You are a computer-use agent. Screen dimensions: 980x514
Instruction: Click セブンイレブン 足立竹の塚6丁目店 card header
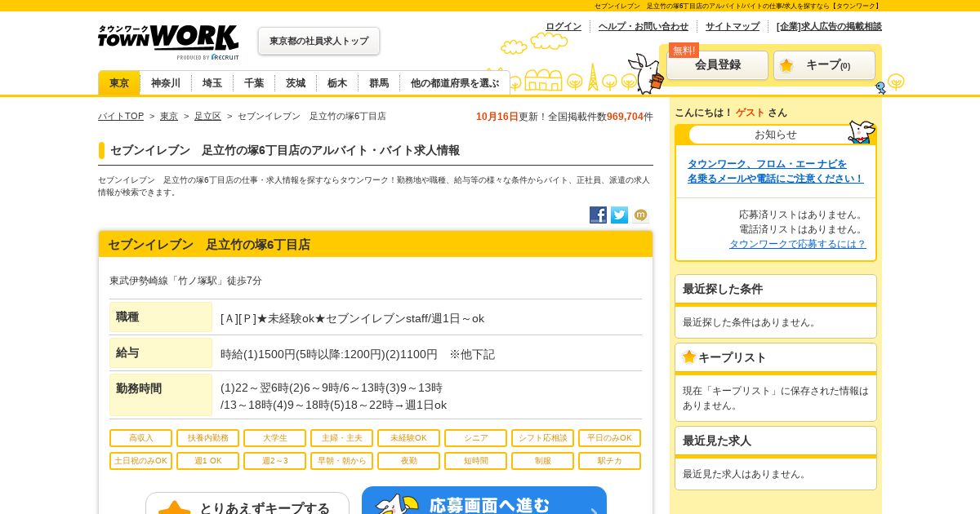click(x=376, y=244)
